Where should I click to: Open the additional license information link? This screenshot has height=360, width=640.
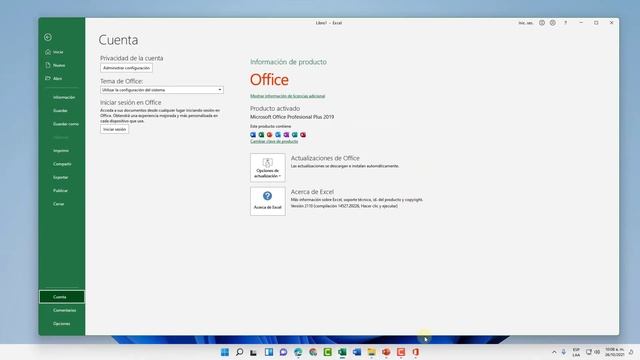(287, 96)
